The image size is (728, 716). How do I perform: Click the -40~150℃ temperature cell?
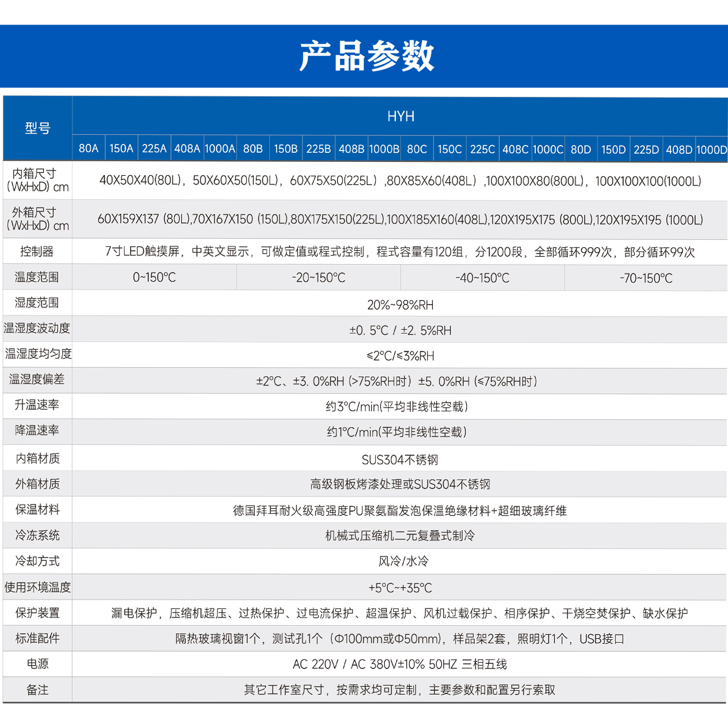pyautogui.click(x=483, y=278)
